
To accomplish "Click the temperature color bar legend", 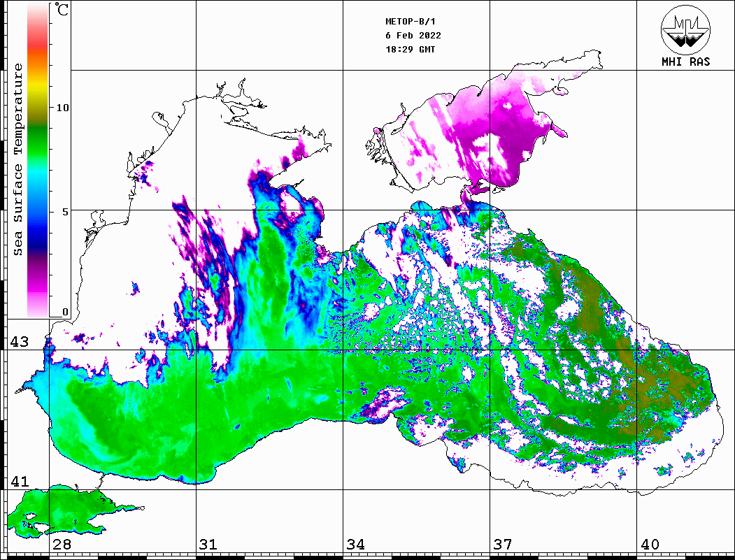I will point(38,160).
